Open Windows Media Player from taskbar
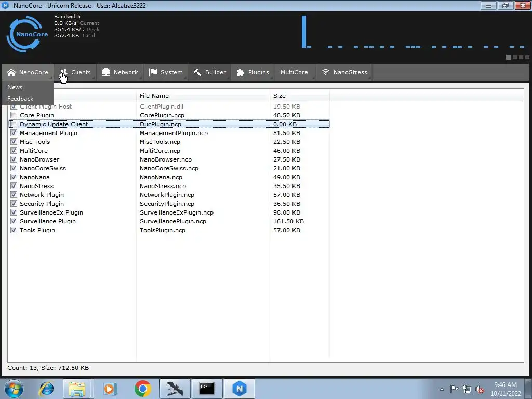The width and height of the screenshot is (532, 399). point(110,389)
